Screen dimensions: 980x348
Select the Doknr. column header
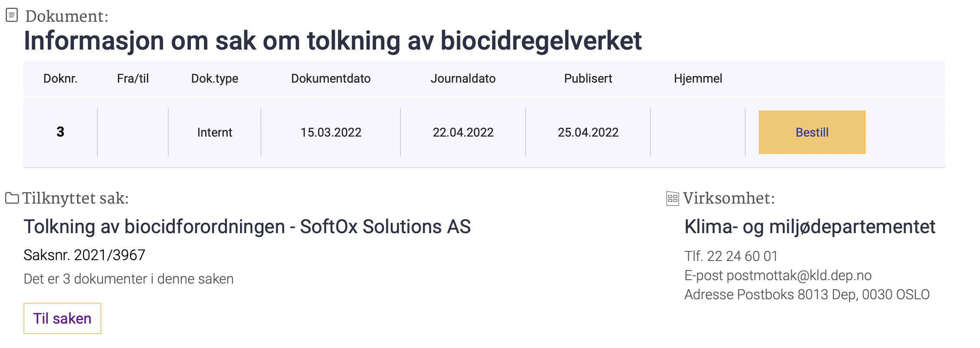click(60, 78)
